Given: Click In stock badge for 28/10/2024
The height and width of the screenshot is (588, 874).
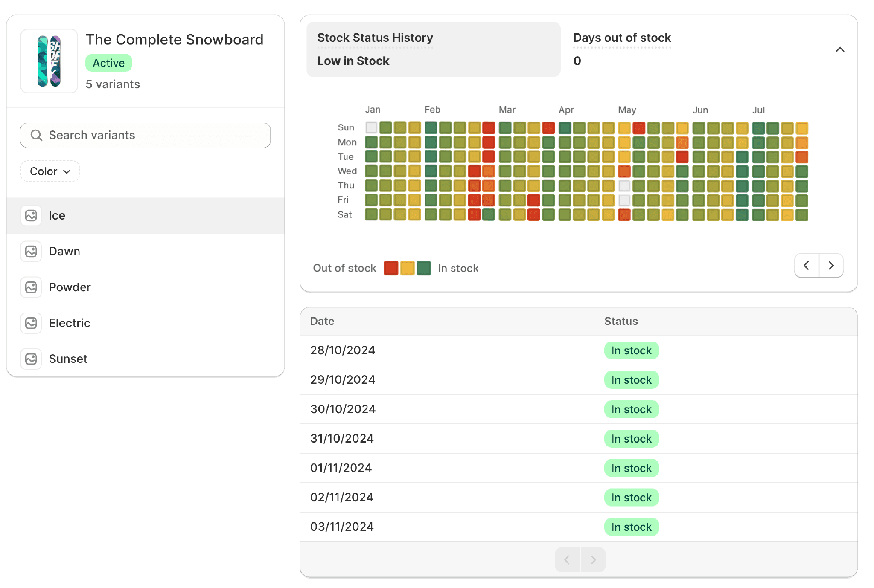Looking at the screenshot, I should [631, 350].
